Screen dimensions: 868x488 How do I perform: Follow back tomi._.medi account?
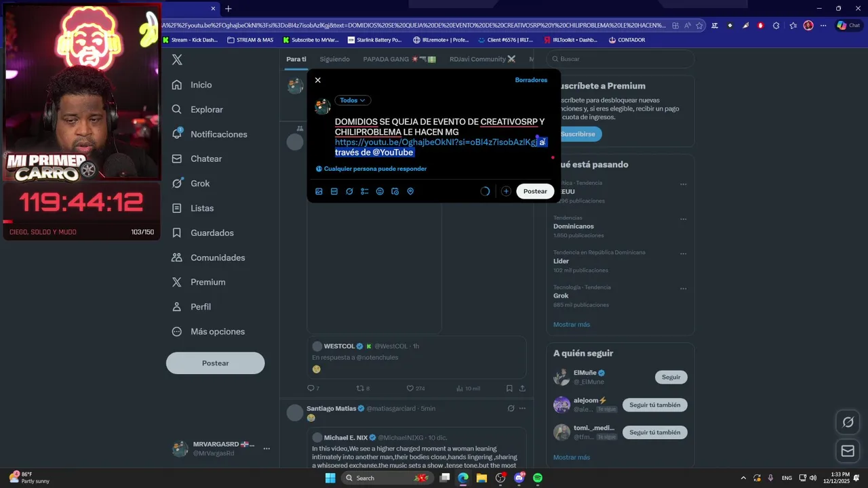(654, 432)
